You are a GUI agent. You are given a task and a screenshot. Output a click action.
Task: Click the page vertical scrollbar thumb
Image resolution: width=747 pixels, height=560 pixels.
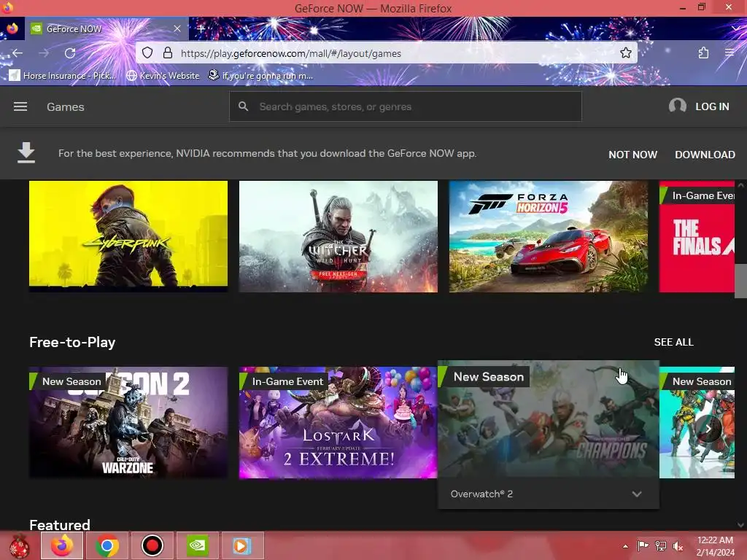point(740,281)
